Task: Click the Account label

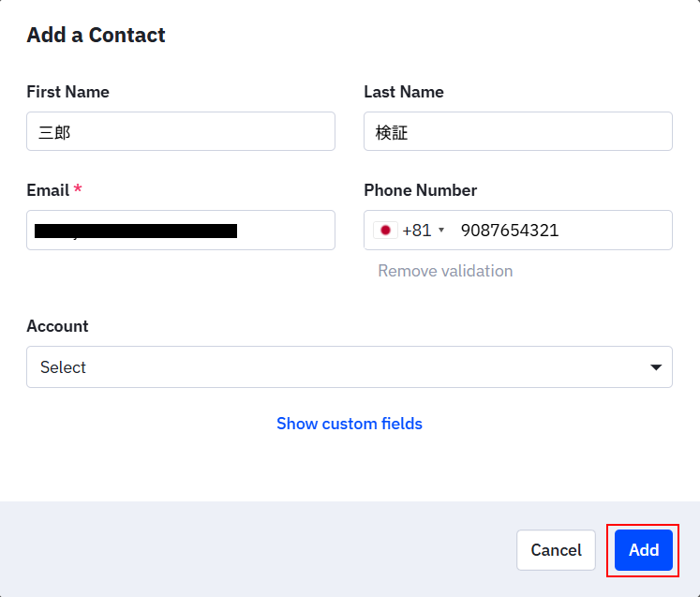Action: point(57,326)
